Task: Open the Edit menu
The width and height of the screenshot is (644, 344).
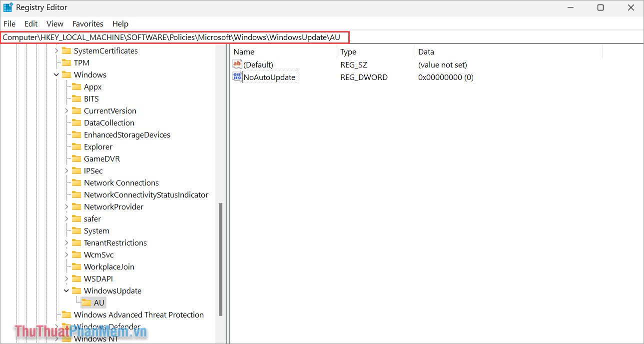Action: [30, 23]
